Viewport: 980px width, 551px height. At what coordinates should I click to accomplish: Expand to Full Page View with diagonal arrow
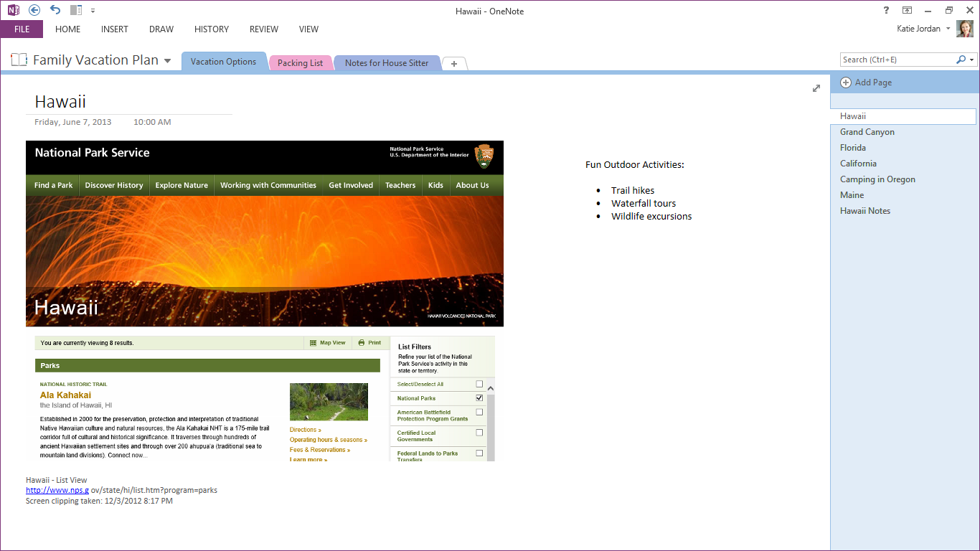pyautogui.click(x=816, y=88)
